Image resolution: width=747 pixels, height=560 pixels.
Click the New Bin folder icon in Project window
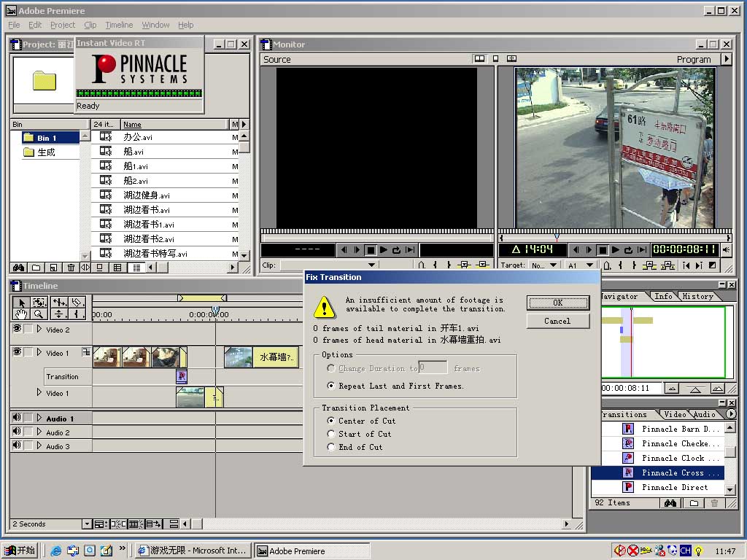point(36,268)
